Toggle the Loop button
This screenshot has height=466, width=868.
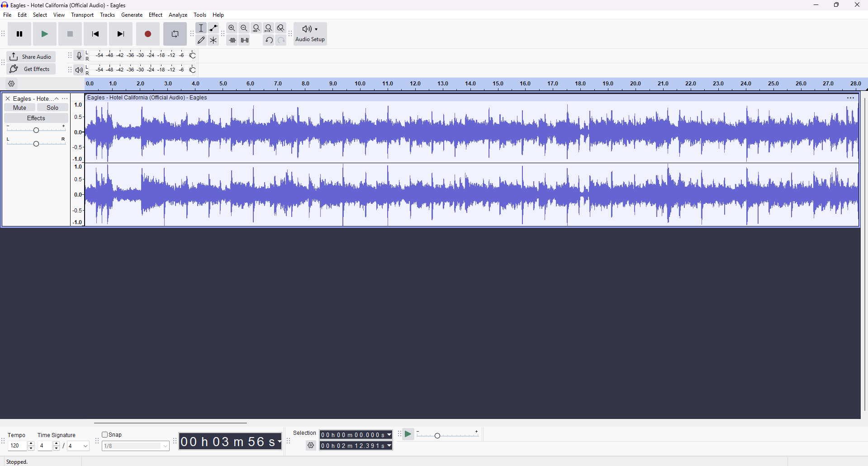[x=175, y=34]
